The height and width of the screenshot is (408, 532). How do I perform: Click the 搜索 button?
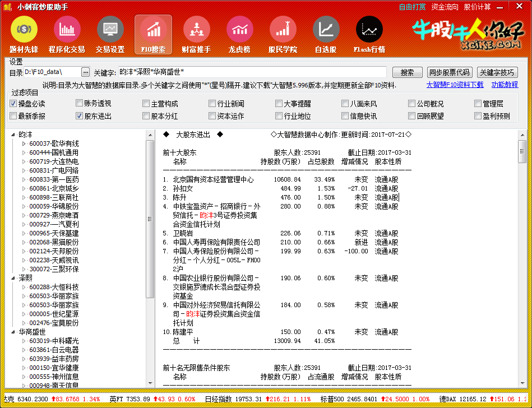[407, 72]
